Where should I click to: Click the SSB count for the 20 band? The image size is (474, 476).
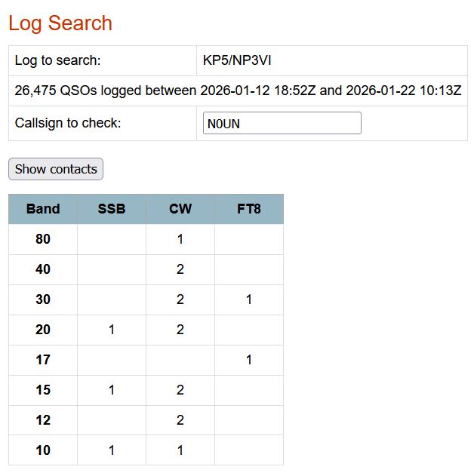[x=112, y=330]
